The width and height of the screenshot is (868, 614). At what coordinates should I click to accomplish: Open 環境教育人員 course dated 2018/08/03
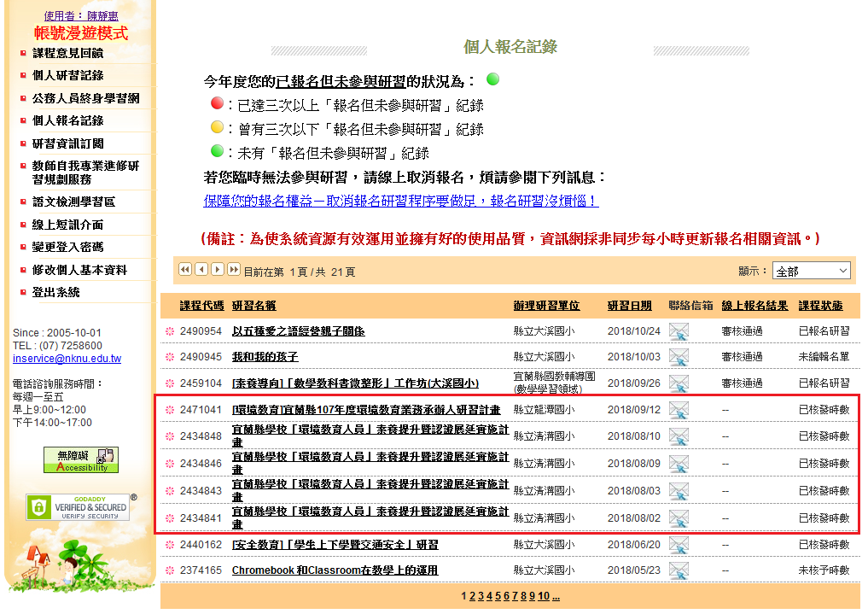370,490
